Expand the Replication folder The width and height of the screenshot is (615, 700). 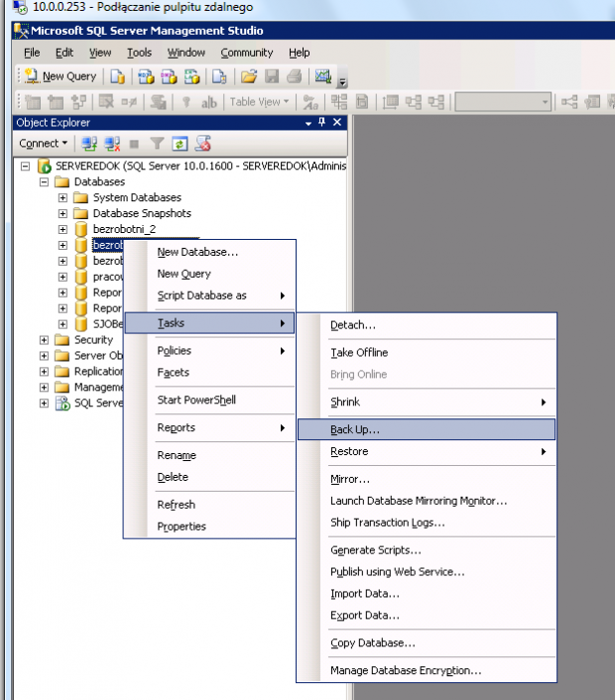point(44,372)
